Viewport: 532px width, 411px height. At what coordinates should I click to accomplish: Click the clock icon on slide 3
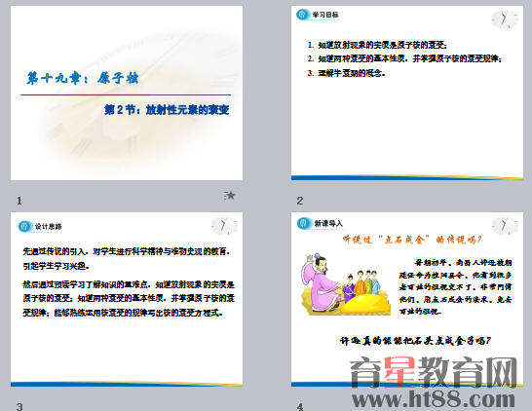point(224,226)
